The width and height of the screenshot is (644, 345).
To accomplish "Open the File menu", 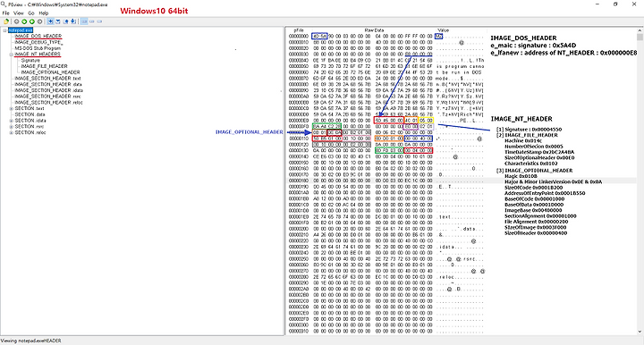I will [x=5, y=13].
